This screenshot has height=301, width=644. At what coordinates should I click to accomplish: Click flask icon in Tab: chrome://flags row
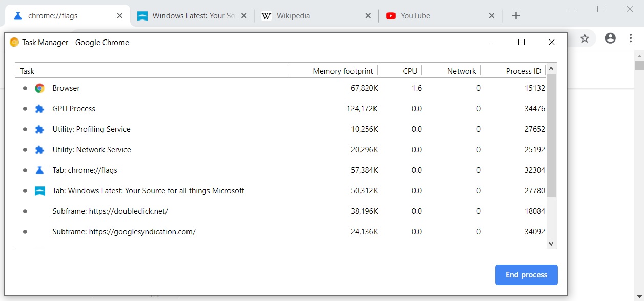coord(39,170)
